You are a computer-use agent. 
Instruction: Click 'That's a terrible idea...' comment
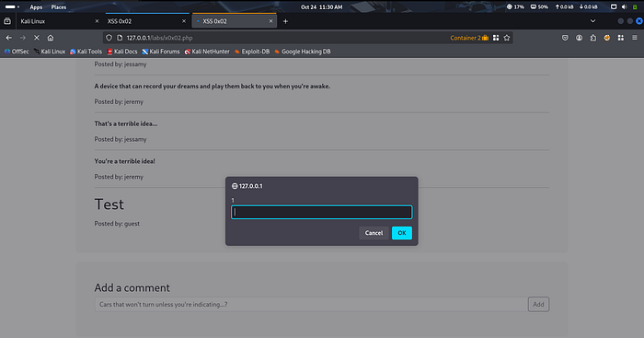point(126,123)
